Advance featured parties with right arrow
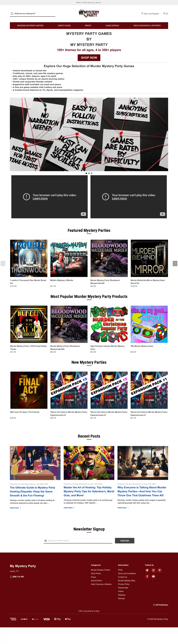Screen dimensions: 178x644 pos(175,264)
